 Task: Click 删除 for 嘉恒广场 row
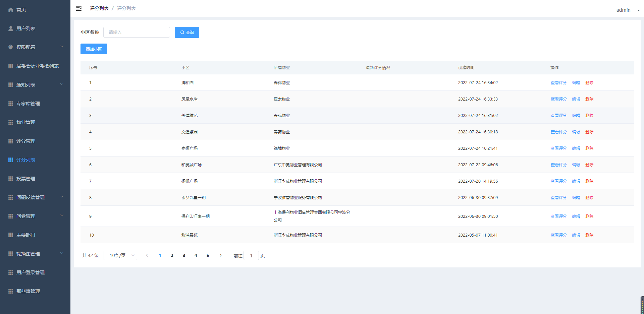coord(589,148)
